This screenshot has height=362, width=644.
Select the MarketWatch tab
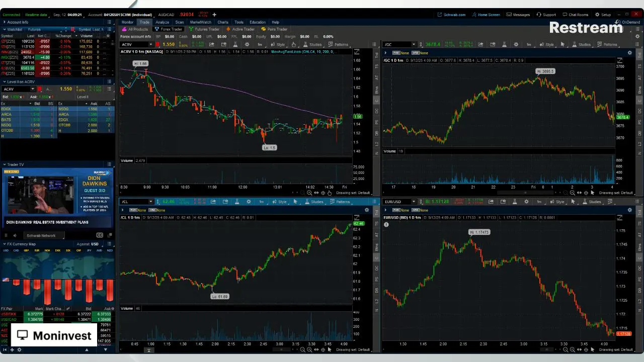pyautogui.click(x=200, y=22)
